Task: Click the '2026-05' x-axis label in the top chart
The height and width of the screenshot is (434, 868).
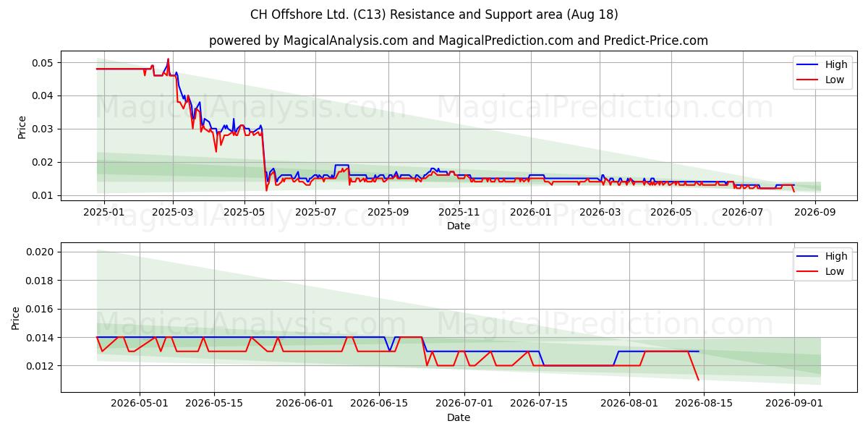Action: [x=670, y=212]
